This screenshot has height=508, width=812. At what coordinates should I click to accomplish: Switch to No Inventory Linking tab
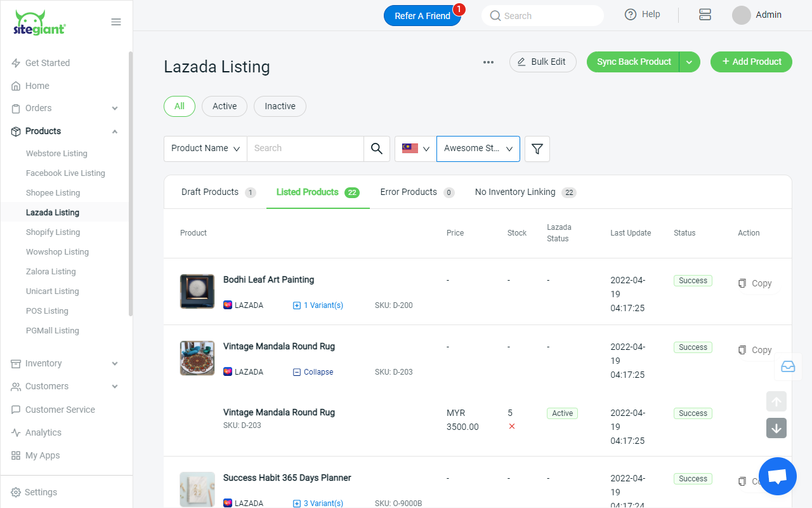[x=525, y=192]
